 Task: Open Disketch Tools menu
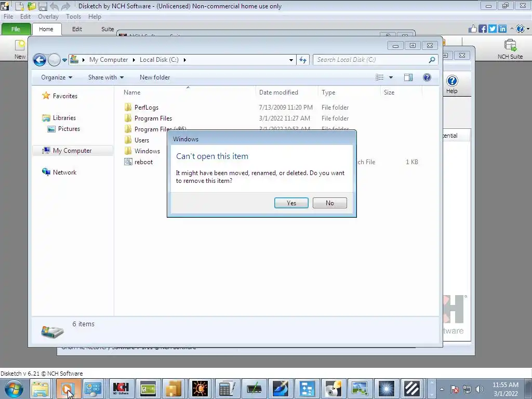[73, 17]
